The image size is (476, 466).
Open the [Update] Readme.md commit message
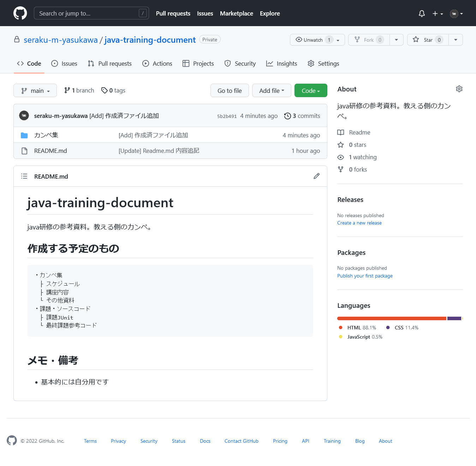coord(159,151)
